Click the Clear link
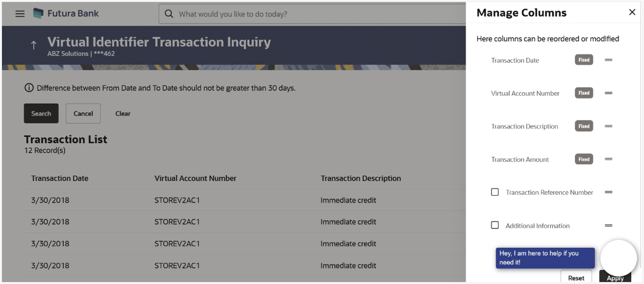644x284 pixels. (x=123, y=114)
